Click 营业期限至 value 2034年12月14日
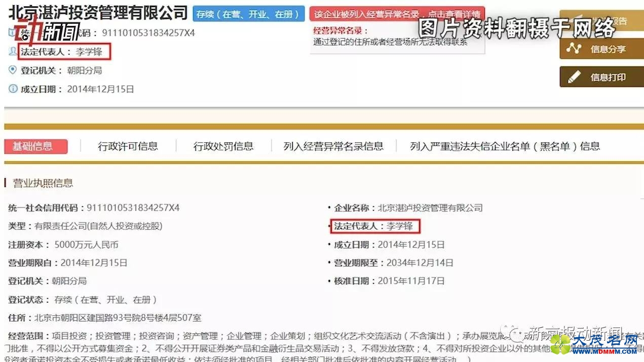The height and width of the screenshot is (362, 644). (420, 263)
